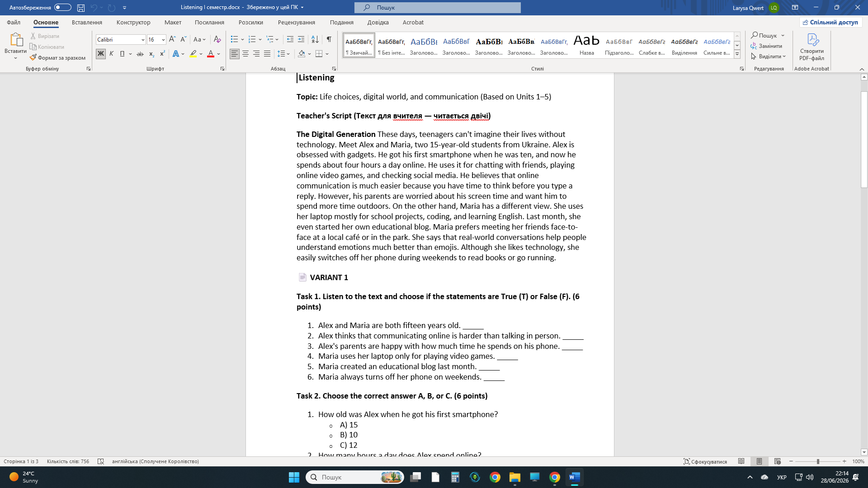Click the Share button
The width and height of the screenshot is (868, 488).
831,22
